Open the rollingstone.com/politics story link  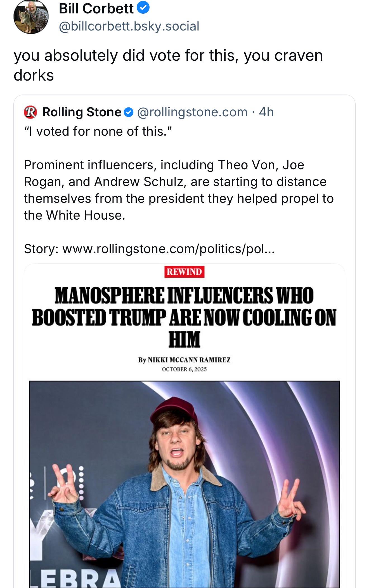click(x=169, y=249)
